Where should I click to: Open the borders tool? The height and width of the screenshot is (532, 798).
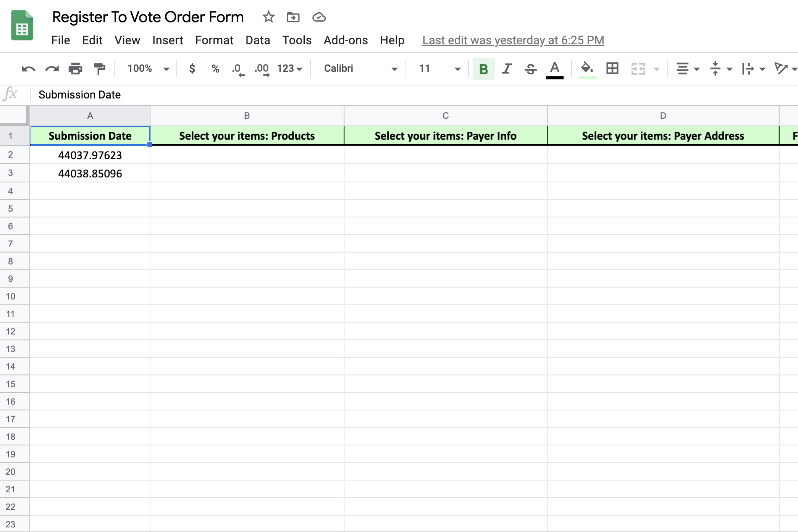tap(612, 69)
